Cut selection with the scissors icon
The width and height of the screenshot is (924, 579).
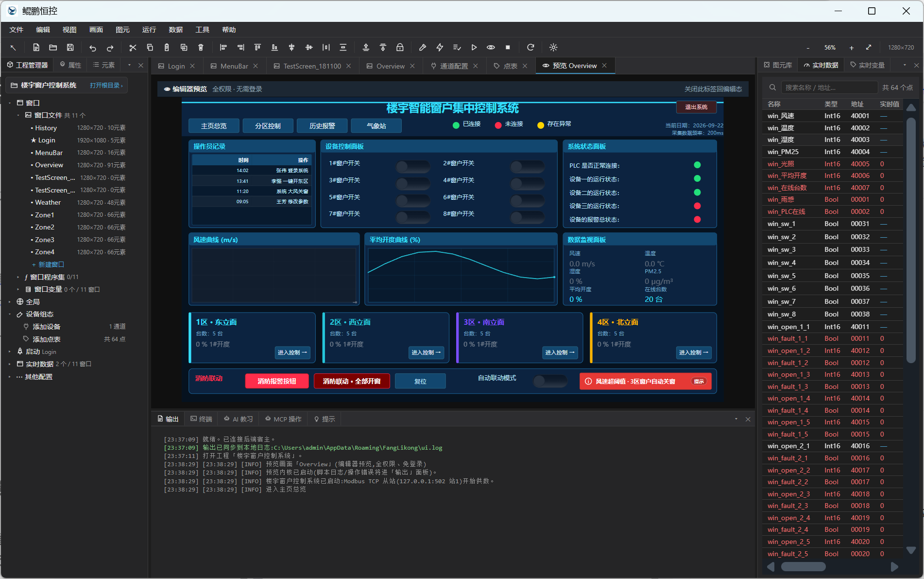(133, 48)
